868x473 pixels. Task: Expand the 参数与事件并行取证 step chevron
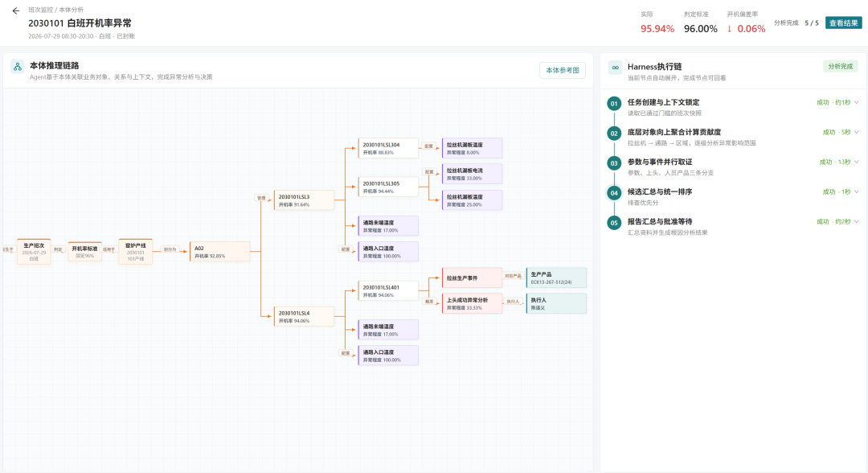pyautogui.click(x=857, y=162)
